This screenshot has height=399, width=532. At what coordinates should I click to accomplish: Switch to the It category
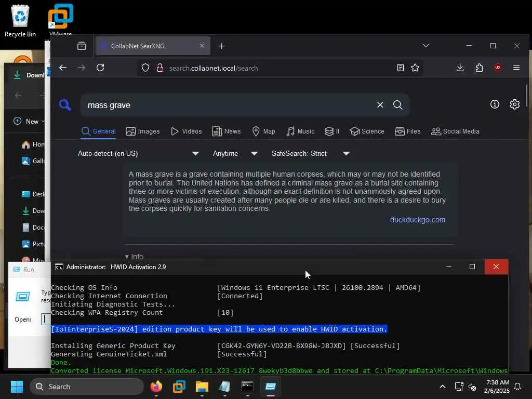coord(332,131)
